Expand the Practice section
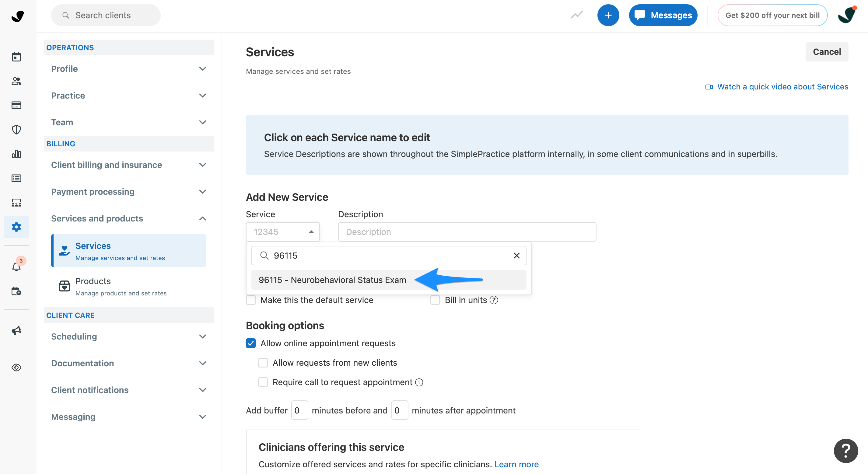Screen dimensions: 868x474 pyautogui.click(x=129, y=96)
